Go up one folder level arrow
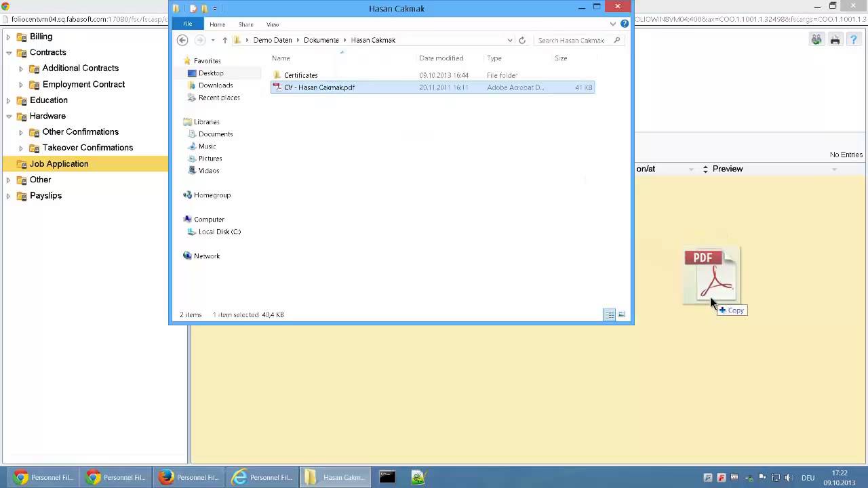This screenshot has width=868, height=488. coord(225,40)
